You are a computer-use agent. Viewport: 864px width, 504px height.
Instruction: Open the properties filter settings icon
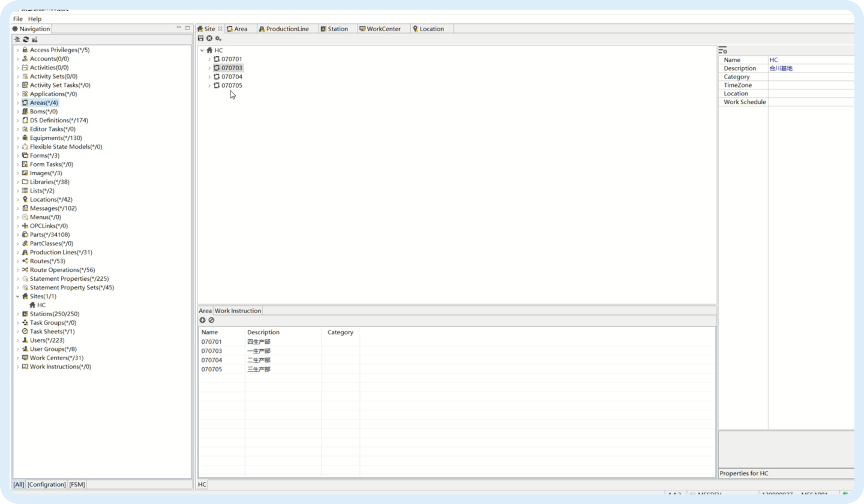click(x=722, y=50)
